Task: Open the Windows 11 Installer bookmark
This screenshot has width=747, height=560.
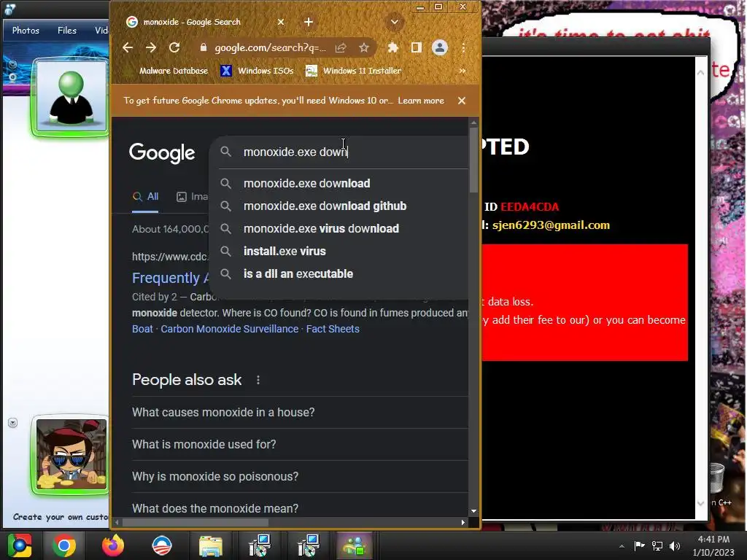Action: (x=354, y=71)
